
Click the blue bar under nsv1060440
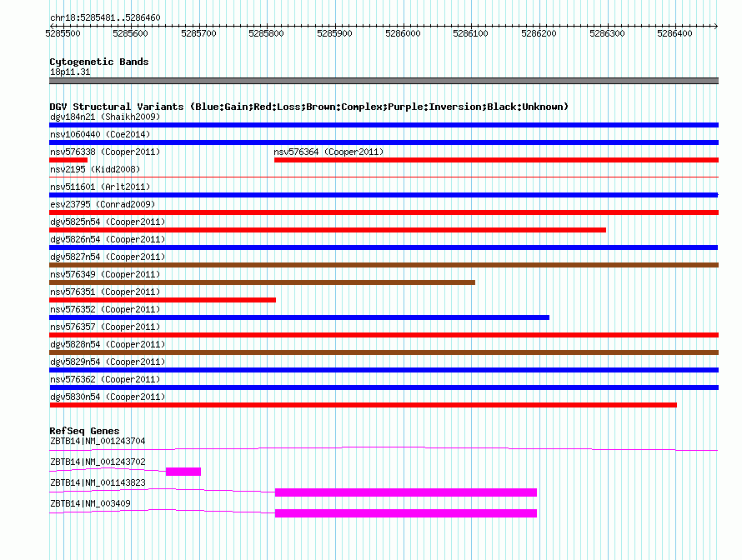(384, 142)
